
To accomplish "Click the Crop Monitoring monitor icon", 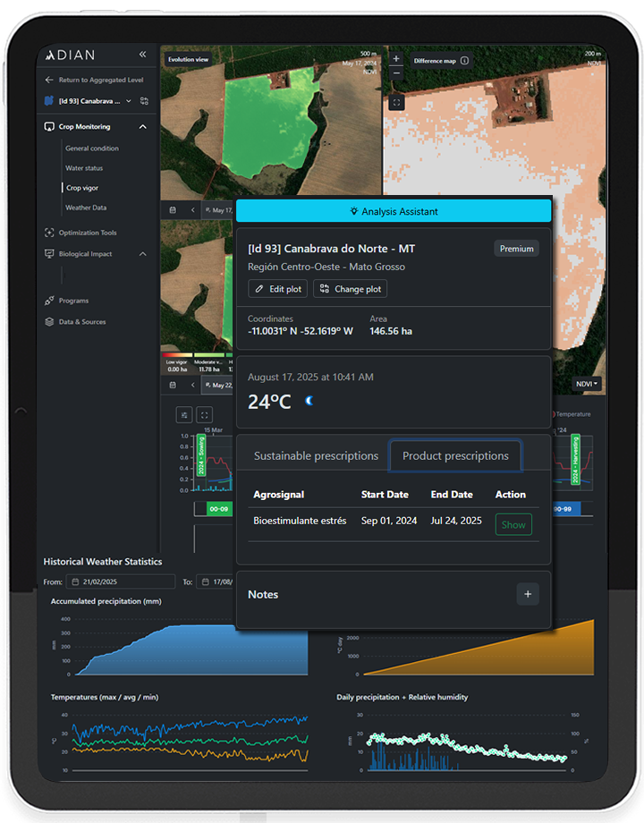I will pos(49,127).
